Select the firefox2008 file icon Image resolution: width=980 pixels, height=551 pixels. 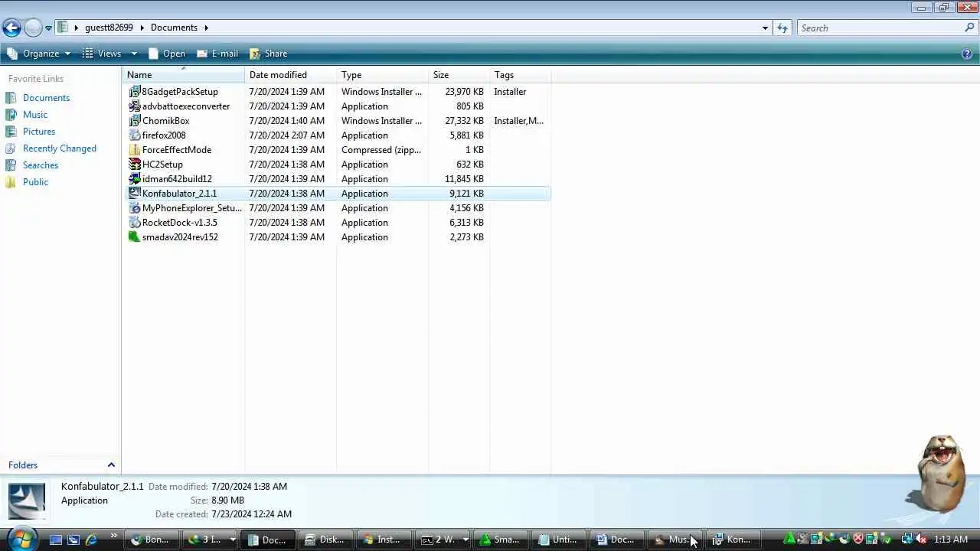point(135,135)
